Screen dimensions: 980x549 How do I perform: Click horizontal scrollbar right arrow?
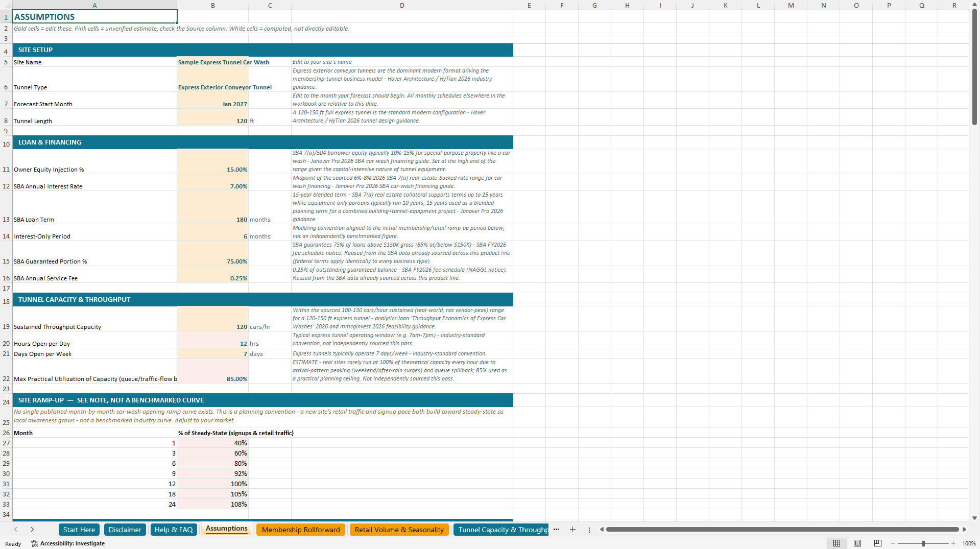click(x=964, y=530)
